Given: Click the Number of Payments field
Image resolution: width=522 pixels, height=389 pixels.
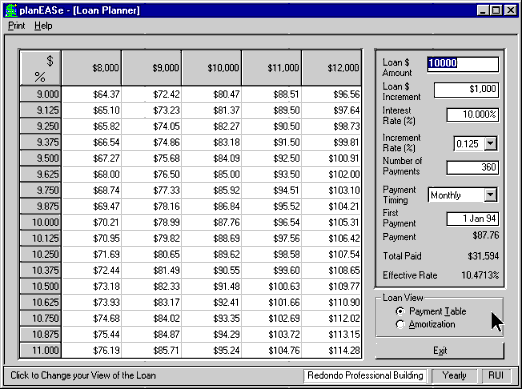Looking at the screenshot, I should 473,168.
